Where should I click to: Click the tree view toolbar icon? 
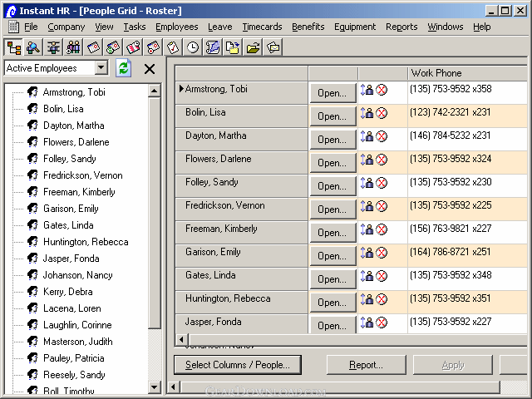(x=13, y=47)
